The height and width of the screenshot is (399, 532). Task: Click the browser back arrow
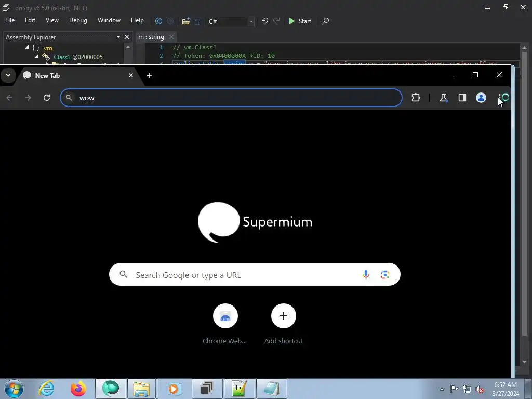tap(9, 98)
